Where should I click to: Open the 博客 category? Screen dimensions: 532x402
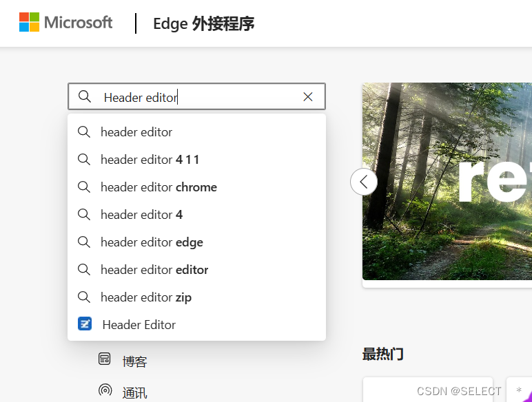point(134,361)
